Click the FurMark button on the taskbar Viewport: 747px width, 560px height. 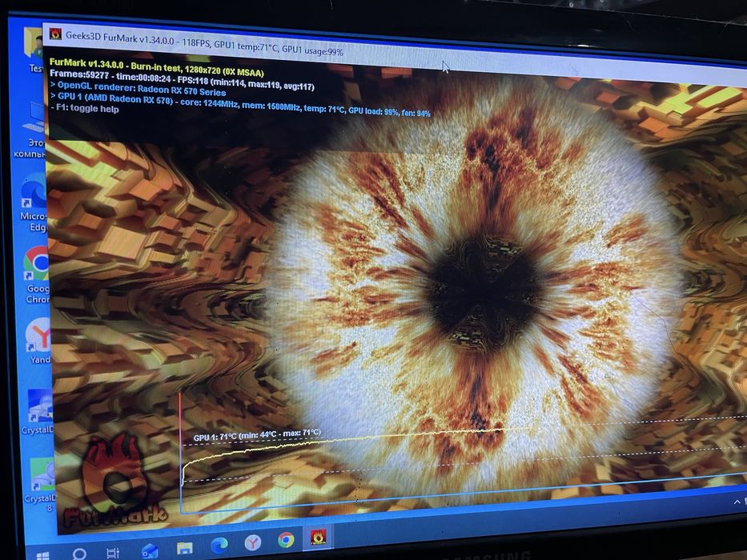(318, 537)
